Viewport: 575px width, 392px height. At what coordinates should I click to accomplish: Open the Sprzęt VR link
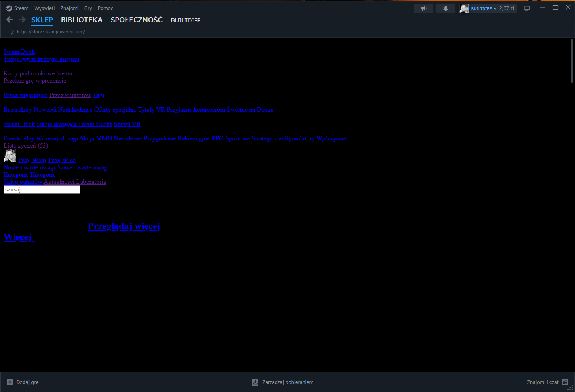tap(128, 124)
